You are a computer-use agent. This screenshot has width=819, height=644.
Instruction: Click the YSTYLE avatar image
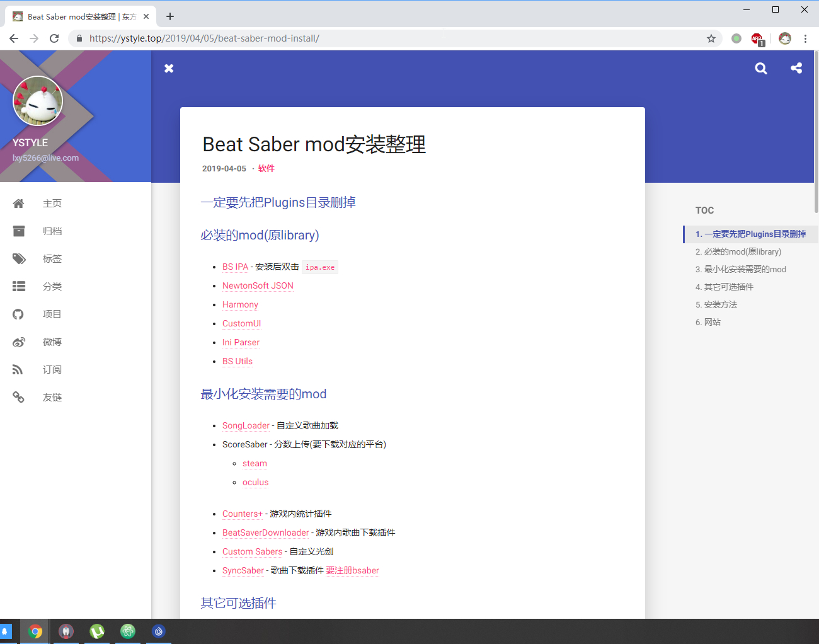(38, 101)
